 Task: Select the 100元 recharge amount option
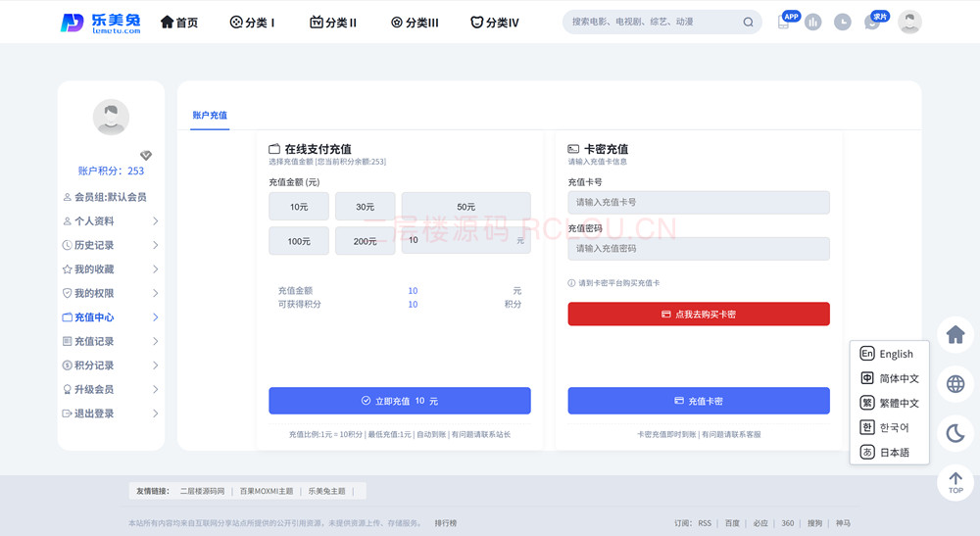pyautogui.click(x=299, y=241)
